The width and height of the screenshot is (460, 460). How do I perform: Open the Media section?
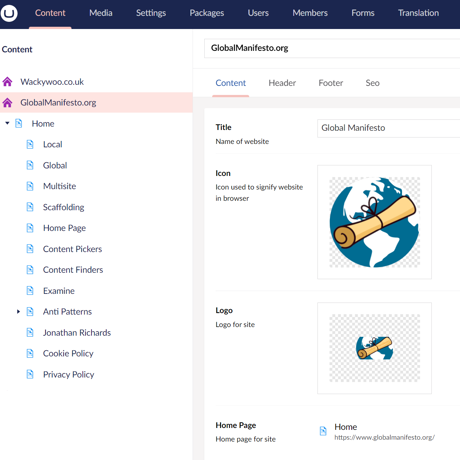coord(101,13)
